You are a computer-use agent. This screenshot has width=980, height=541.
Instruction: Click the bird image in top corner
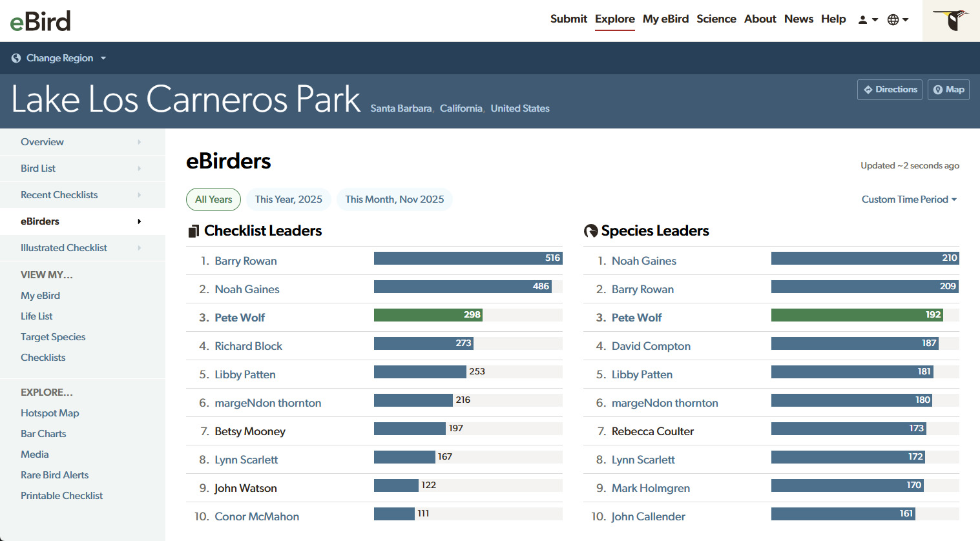[951, 21]
